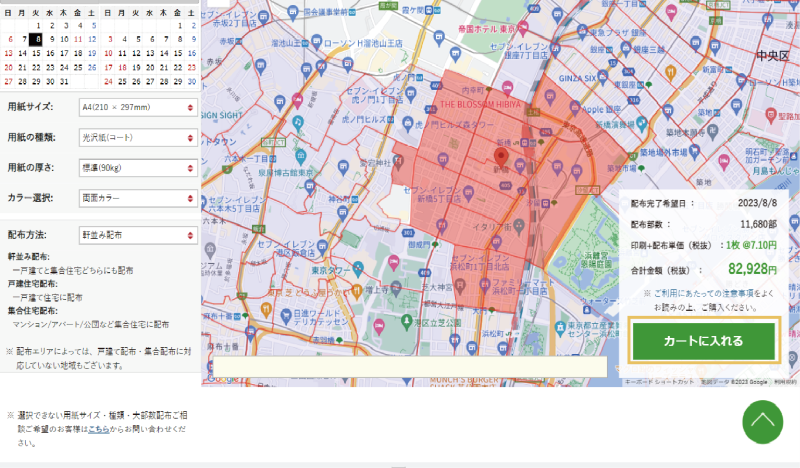Open the 虎ノ門ヒルズ森タワー shopping marker
800x468 pixels.
(407, 124)
